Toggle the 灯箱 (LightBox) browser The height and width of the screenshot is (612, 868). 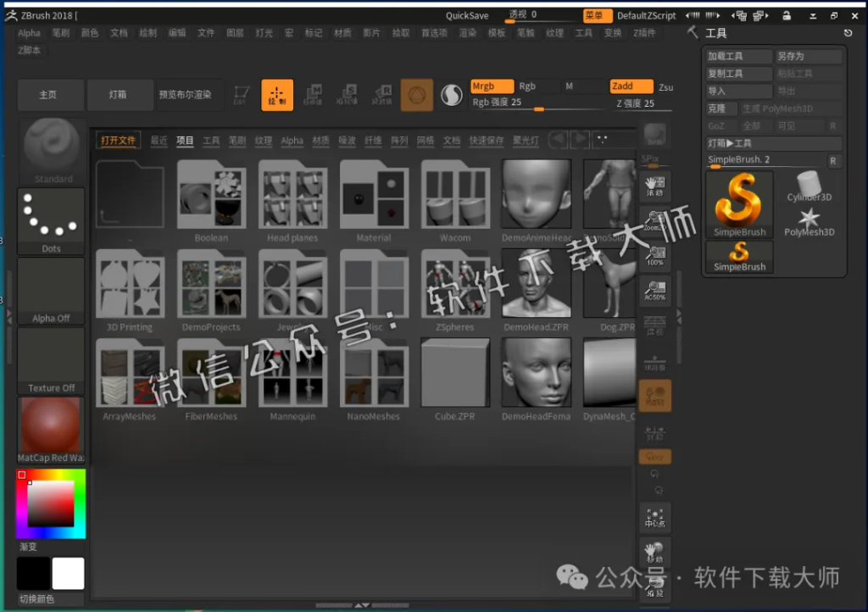tap(120, 95)
